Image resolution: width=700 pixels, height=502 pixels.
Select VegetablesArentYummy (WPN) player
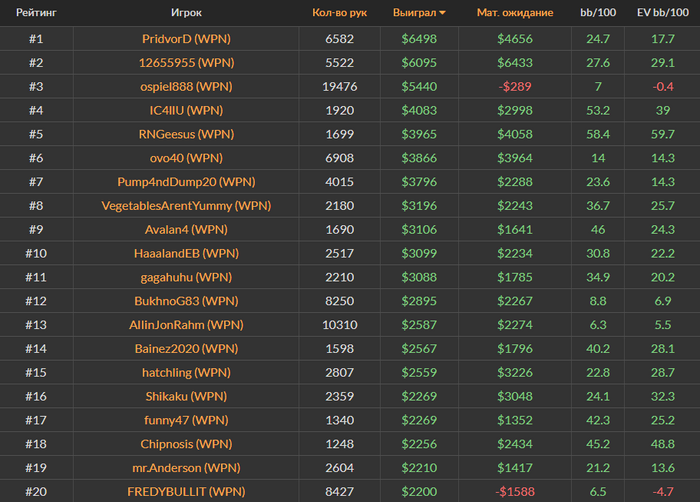click(186, 206)
